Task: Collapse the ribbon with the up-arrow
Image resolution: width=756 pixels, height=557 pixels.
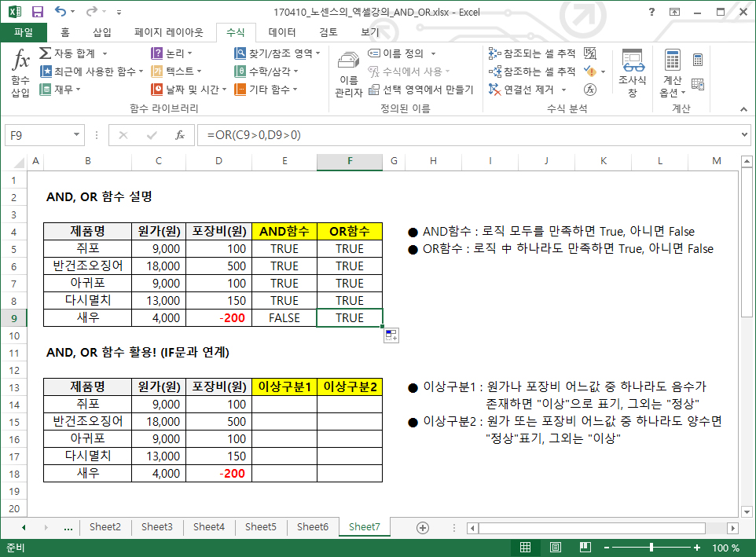Action: [744, 110]
